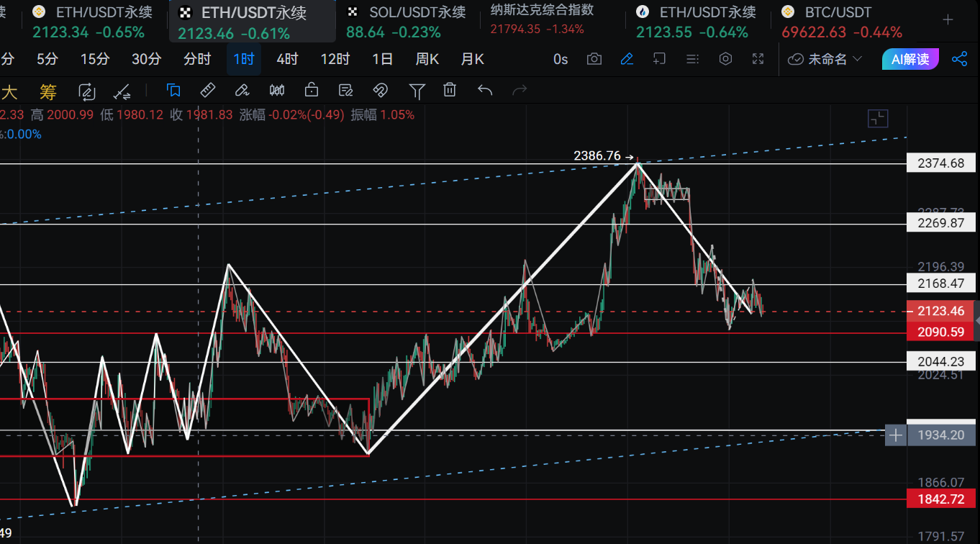
Task: Toggle the padlock drawing lock icon
Action: click(311, 90)
